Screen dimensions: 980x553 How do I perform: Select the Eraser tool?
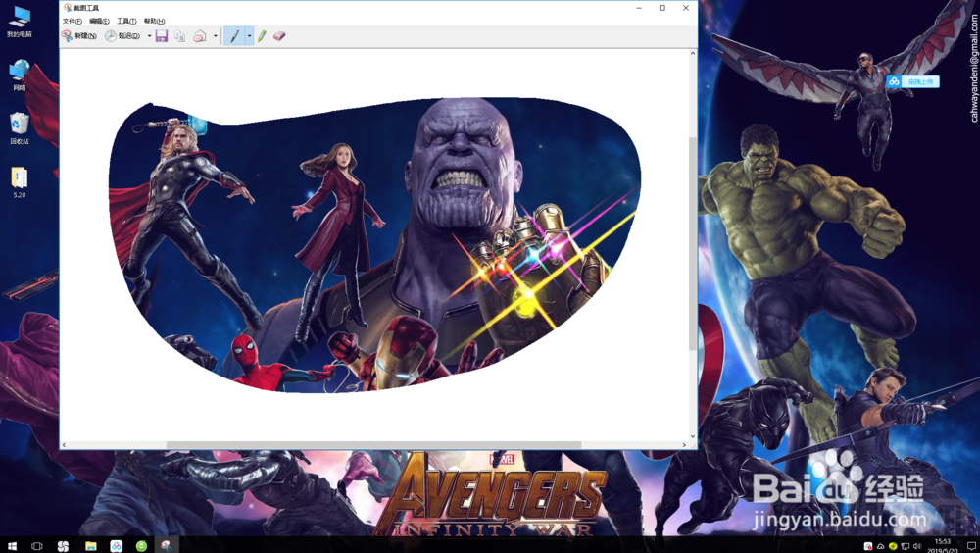(279, 36)
